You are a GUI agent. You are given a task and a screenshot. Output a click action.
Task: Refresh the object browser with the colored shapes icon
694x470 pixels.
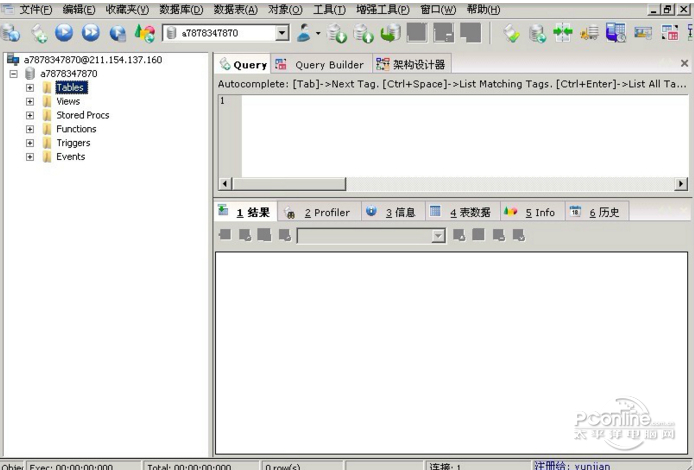coord(145,33)
